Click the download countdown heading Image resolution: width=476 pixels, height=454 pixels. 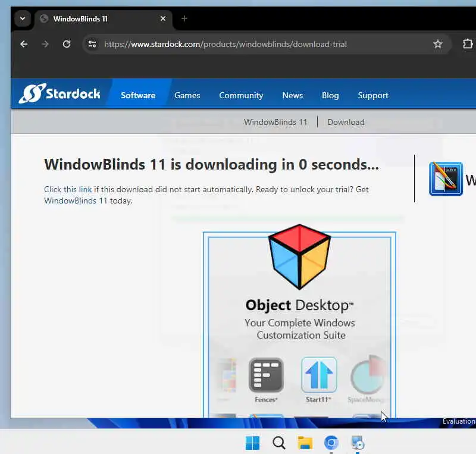(x=212, y=165)
